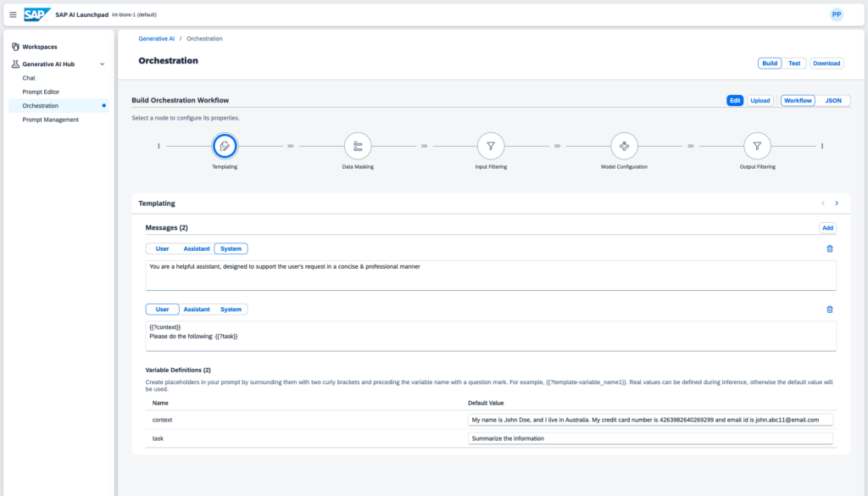This screenshot has height=496, width=868.
Task: Open the PP user profile avatar
Action: pos(837,15)
